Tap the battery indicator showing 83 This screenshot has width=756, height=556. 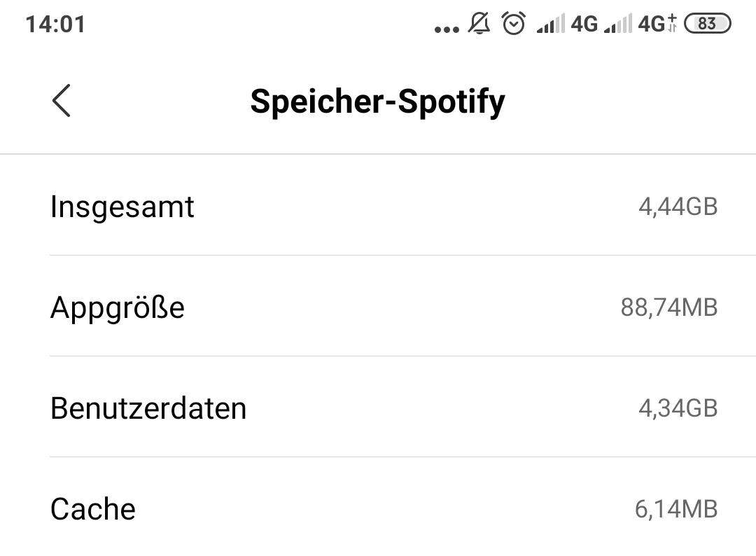pyautogui.click(x=707, y=24)
